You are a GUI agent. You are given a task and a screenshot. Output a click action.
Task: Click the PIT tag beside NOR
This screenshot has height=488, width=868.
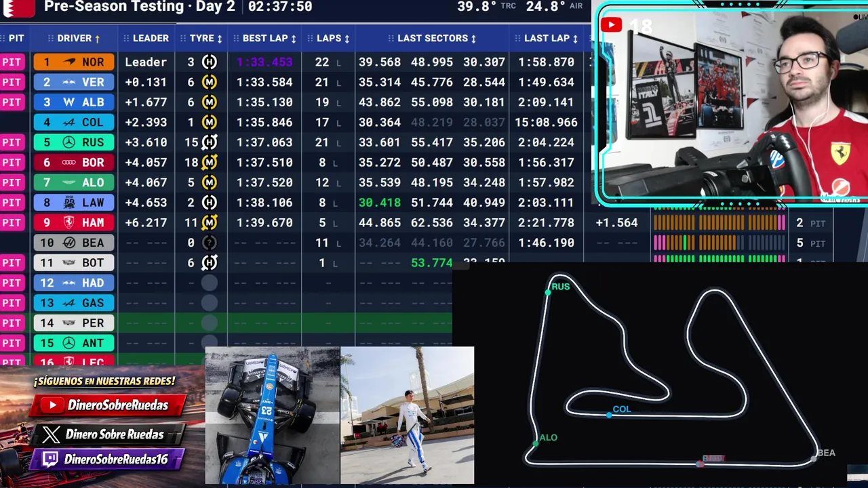(x=12, y=62)
